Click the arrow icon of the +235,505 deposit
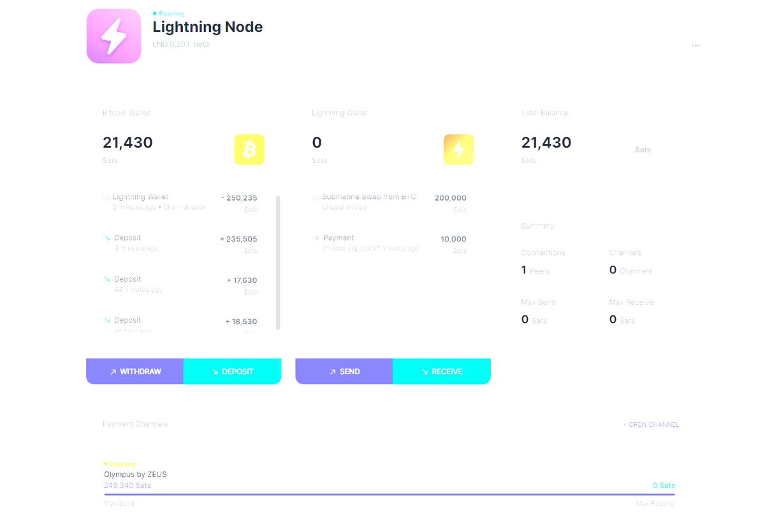765x532 pixels. [x=107, y=238]
